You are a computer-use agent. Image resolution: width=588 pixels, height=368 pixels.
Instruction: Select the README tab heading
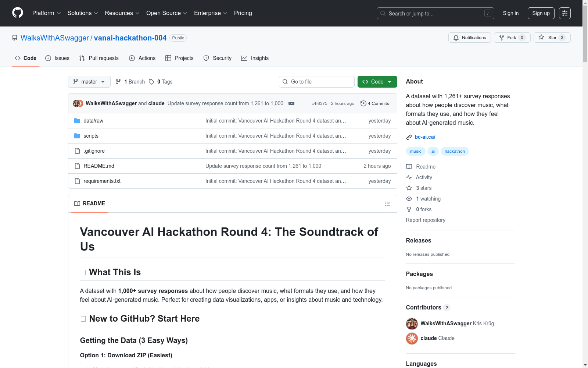[x=90, y=204]
